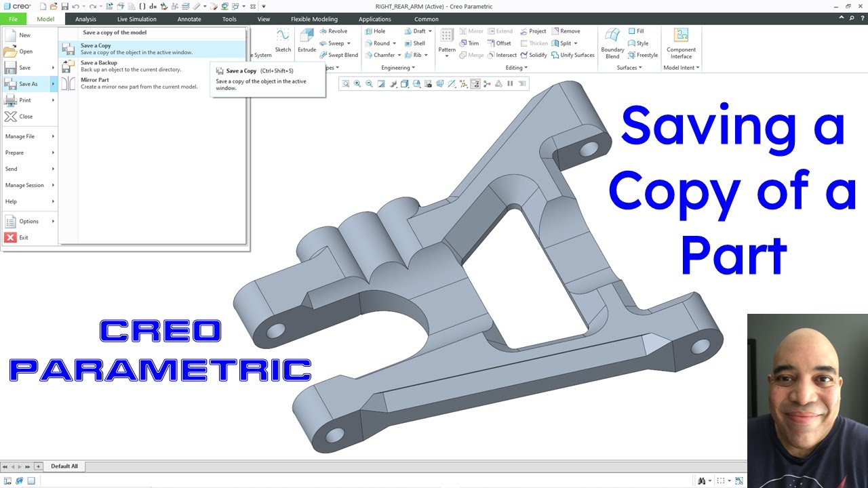Choose Save a Backup option
Viewport: 868px width, 488px height.
152,66
